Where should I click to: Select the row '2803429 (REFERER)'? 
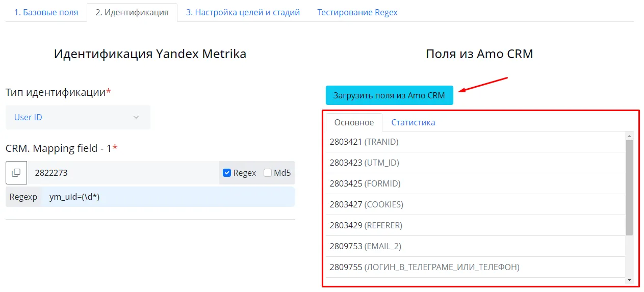pos(476,225)
